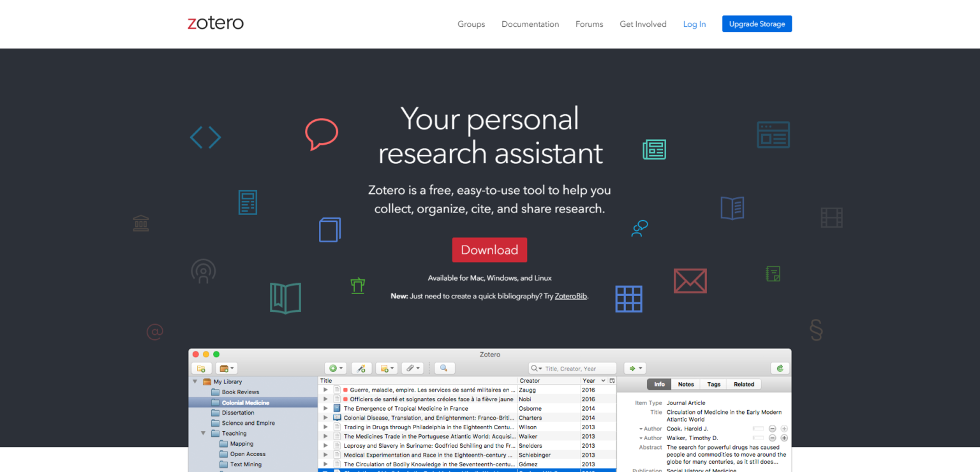Viewport: 980px width, 472px height.
Task: Select Medical Experimentation and Race row
Action: click(467, 455)
